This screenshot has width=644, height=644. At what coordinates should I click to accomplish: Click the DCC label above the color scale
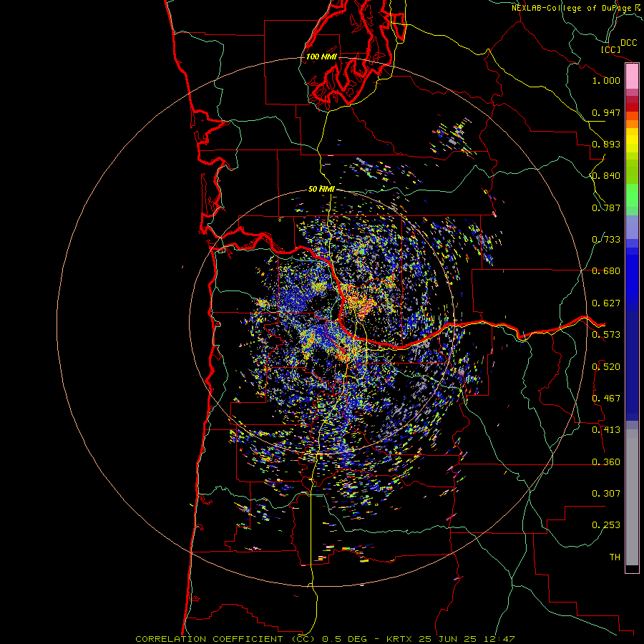[628, 43]
